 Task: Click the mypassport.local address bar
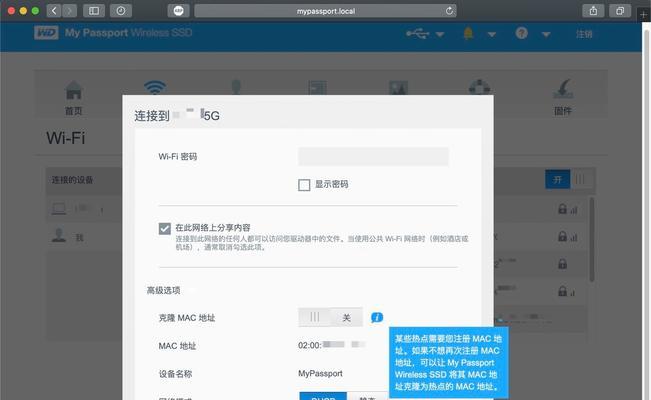(x=326, y=11)
